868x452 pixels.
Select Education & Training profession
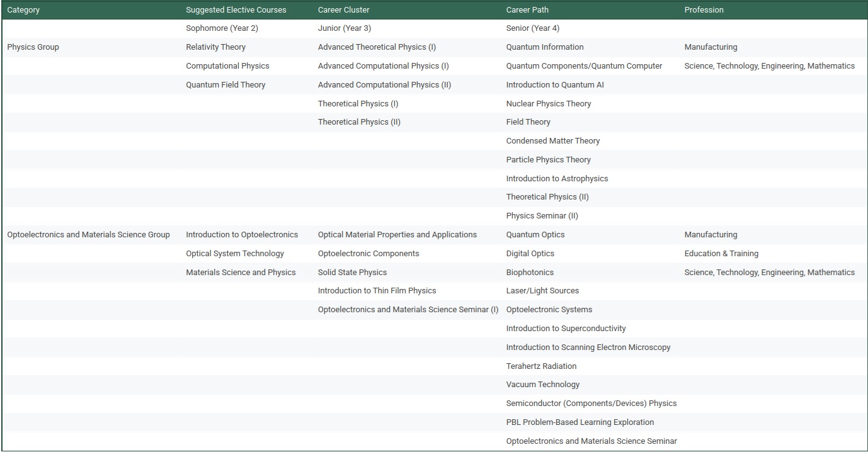pyautogui.click(x=721, y=254)
